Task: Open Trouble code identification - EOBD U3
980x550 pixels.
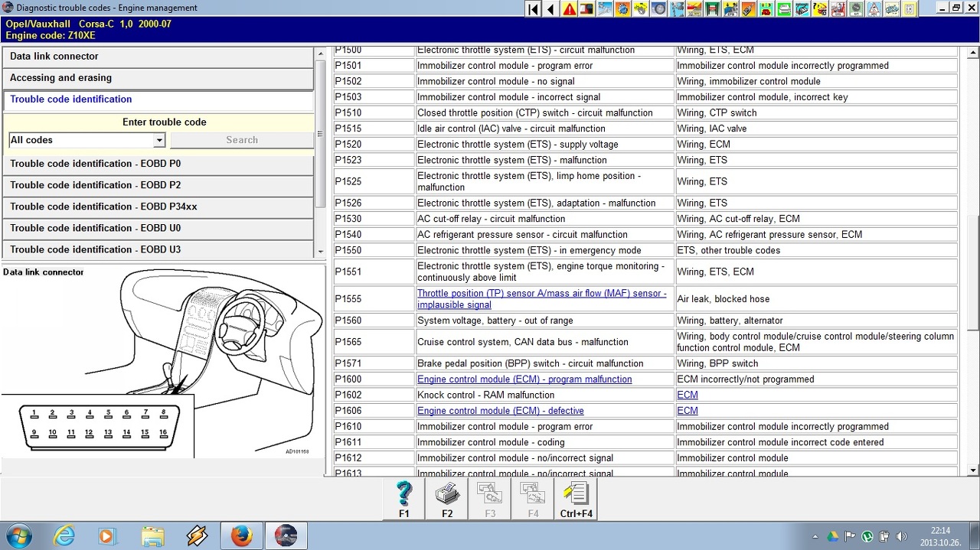Action: pyautogui.click(x=158, y=249)
